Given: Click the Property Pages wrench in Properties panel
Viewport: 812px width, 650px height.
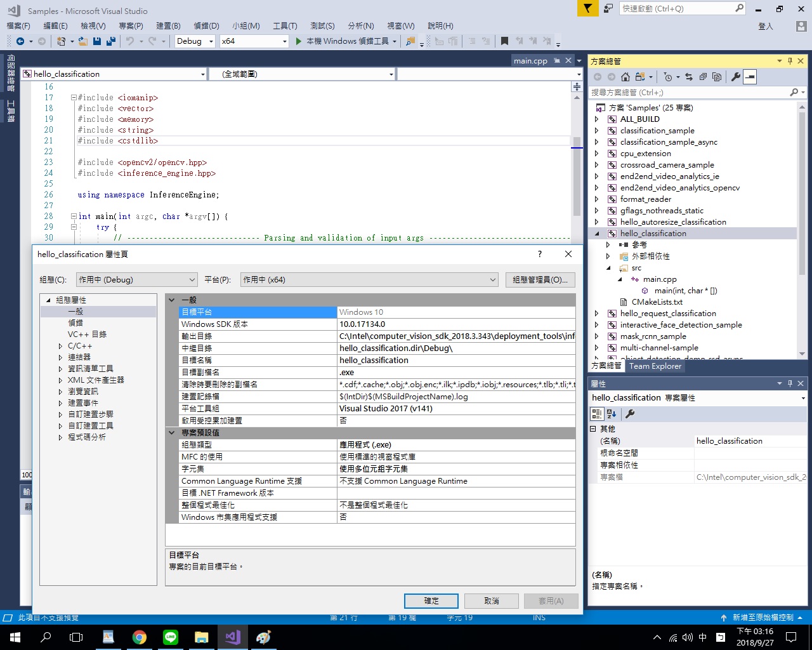Looking at the screenshot, I should (630, 414).
